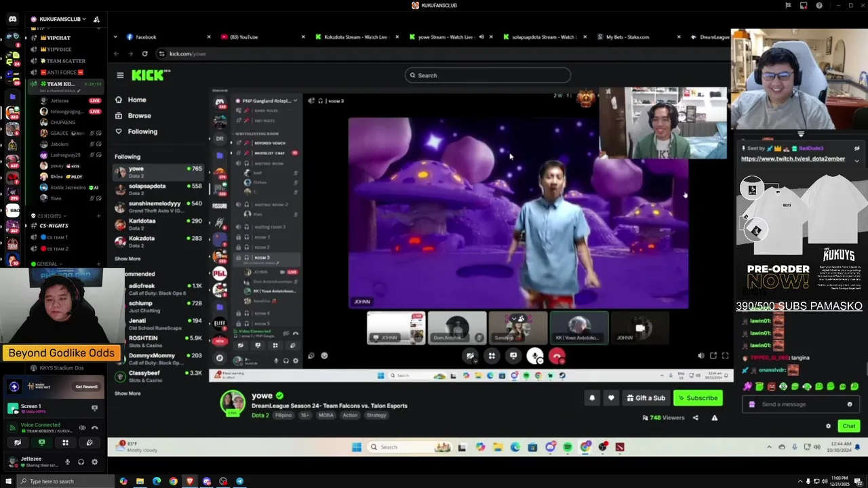Close the Facebook browser tab
The image size is (868, 488).
pyautogui.click(x=209, y=37)
